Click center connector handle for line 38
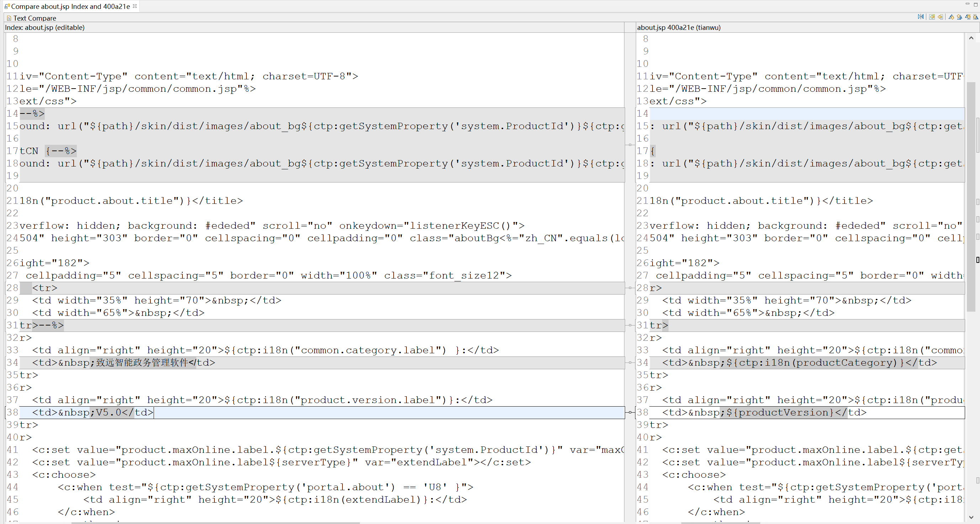Image resolution: width=980 pixels, height=524 pixels. pyautogui.click(x=630, y=412)
